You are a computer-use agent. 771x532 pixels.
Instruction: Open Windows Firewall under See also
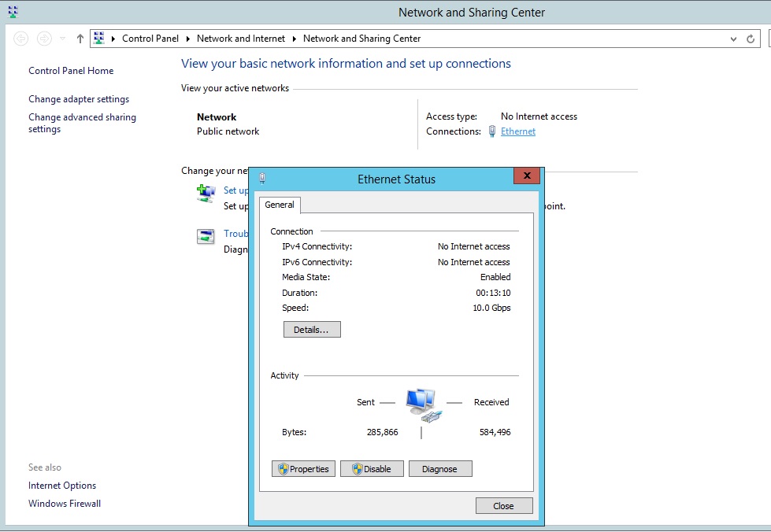click(65, 504)
